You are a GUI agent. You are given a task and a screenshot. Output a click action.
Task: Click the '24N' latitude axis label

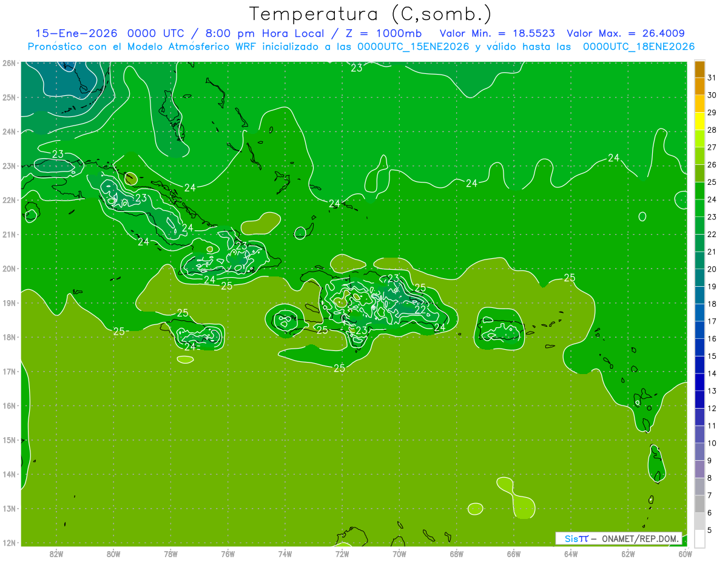[x=8, y=132]
